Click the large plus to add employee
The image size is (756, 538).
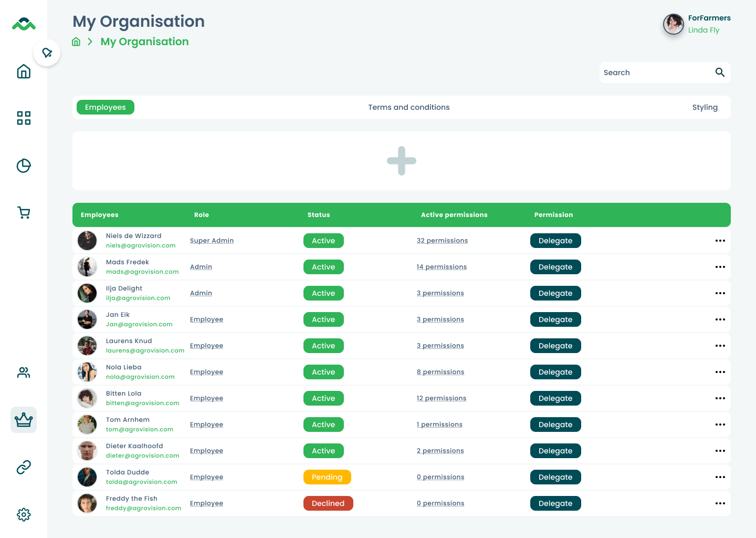coord(402,161)
